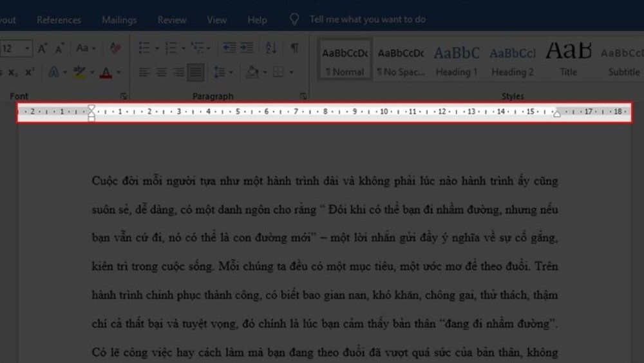Open the borders dropdown arrow
Screen dimensions: 644x363
291,73
